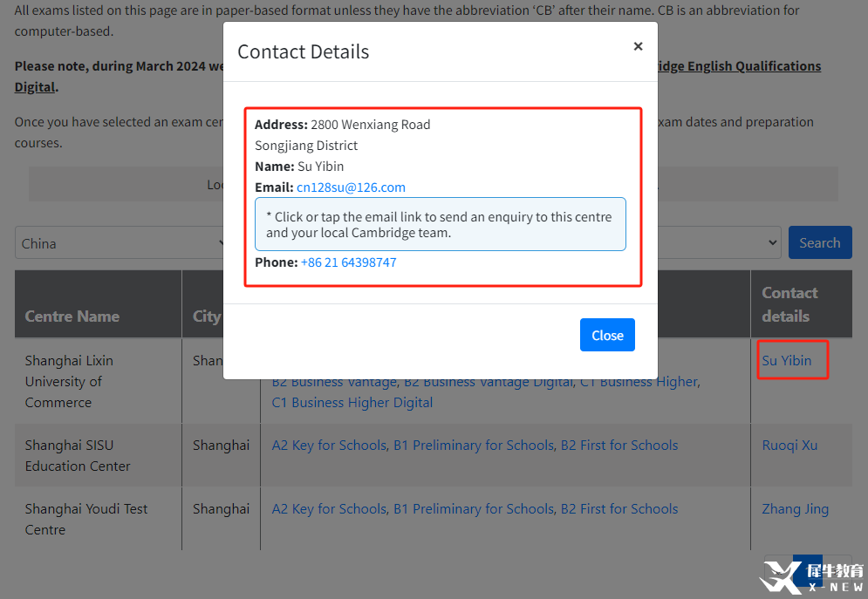Click Shanghai SISU exams list link
Screen dimensions: 868x599
[475, 446]
